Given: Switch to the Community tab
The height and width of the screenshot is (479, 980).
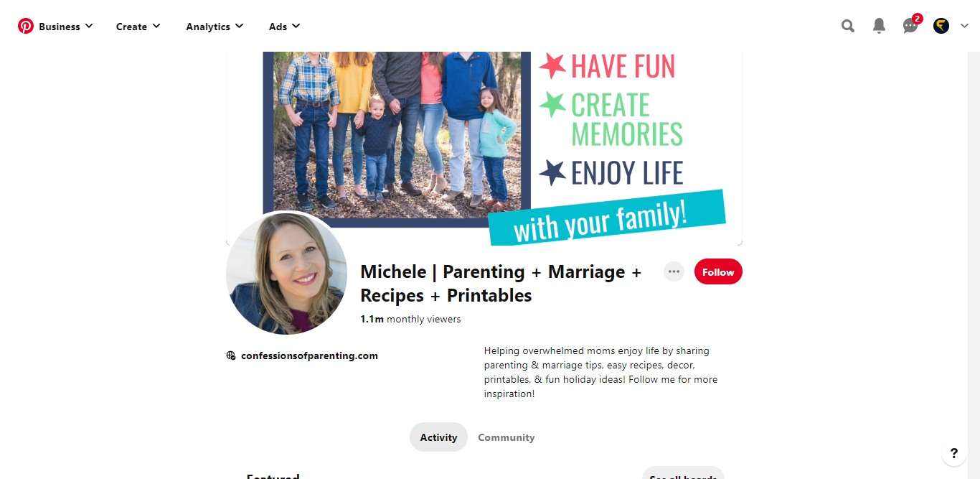Looking at the screenshot, I should pyautogui.click(x=507, y=437).
